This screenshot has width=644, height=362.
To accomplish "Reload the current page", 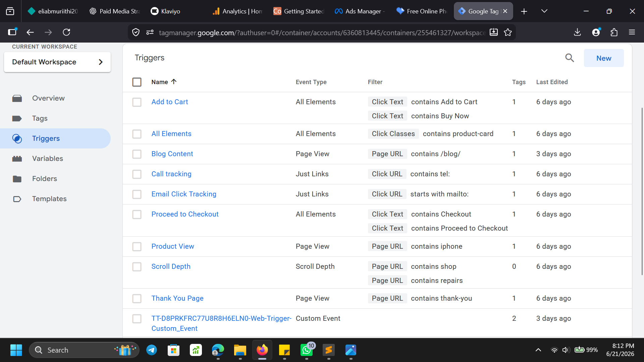I will click(x=66, y=32).
